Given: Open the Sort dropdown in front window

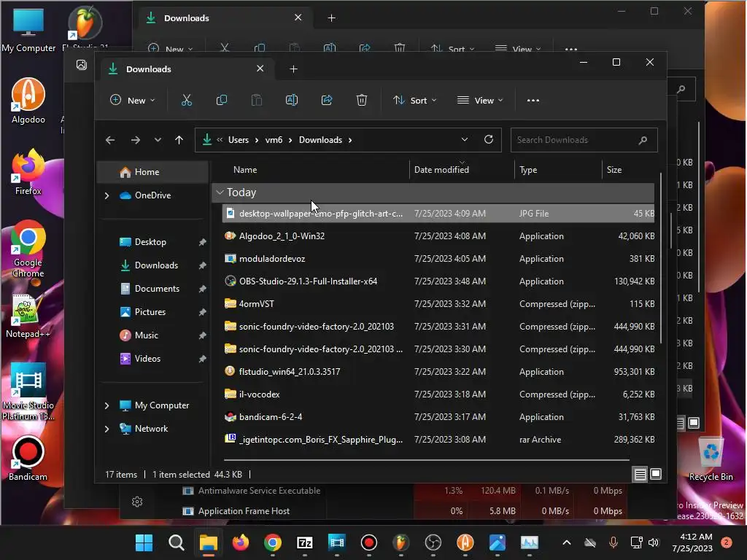Looking at the screenshot, I should [414, 101].
